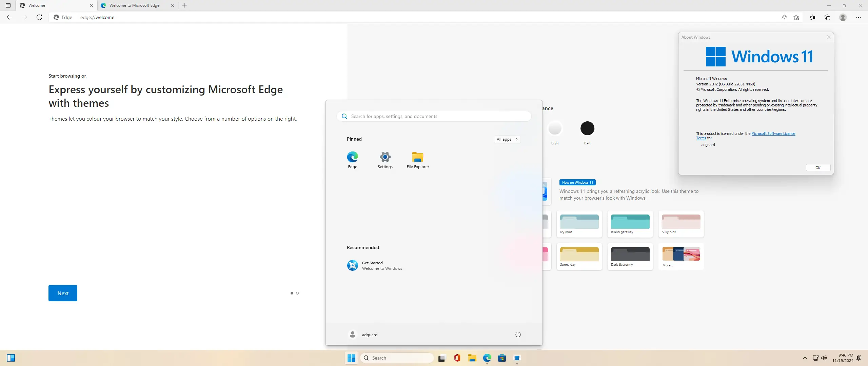This screenshot has width=868, height=366.
Task: Go to second page indicator dot
Action: point(297,293)
